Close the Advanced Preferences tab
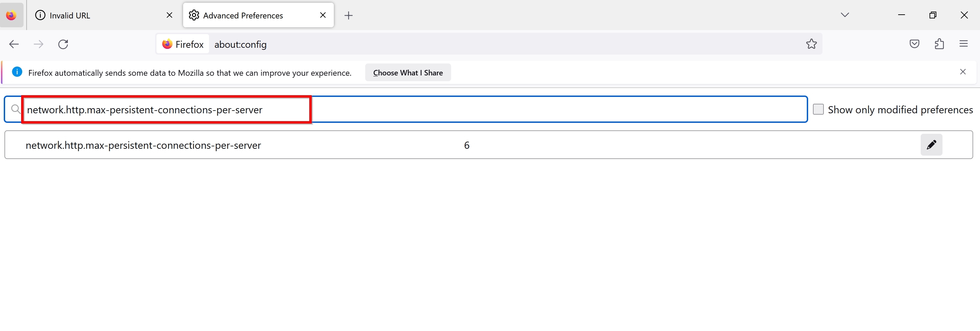The image size is (980, 331). 323,15
